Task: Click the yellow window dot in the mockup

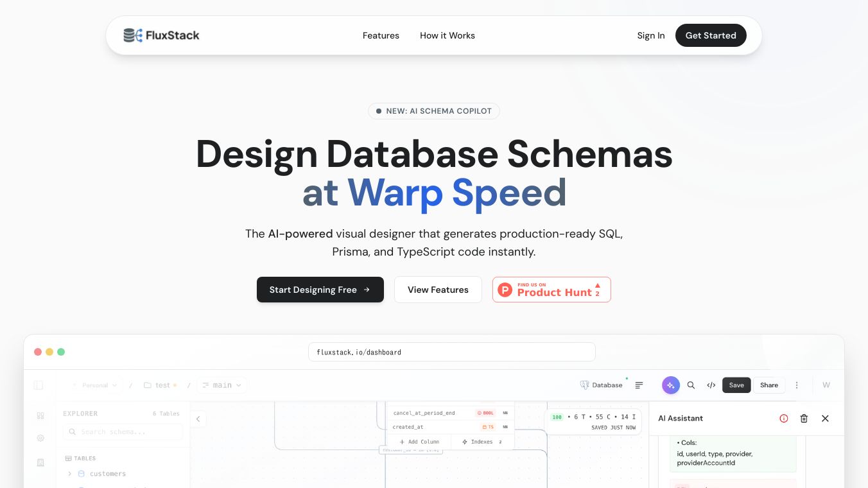Action: point(49,352)
